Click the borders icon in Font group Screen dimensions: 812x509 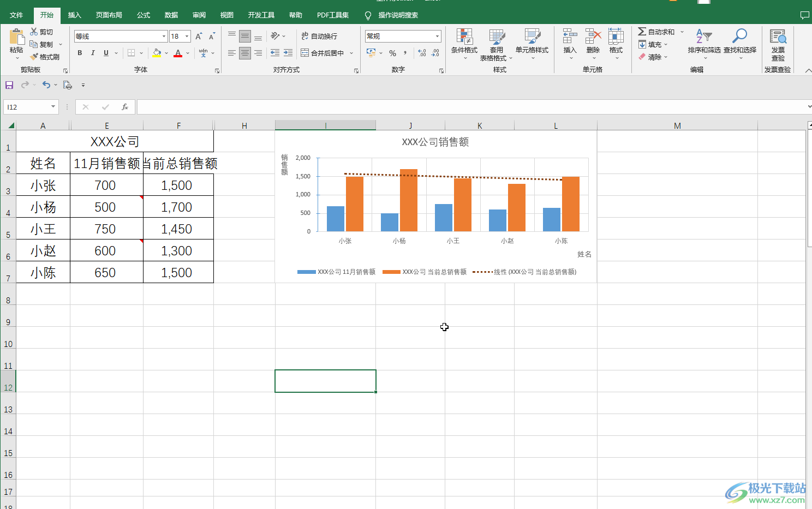[131, 53]
